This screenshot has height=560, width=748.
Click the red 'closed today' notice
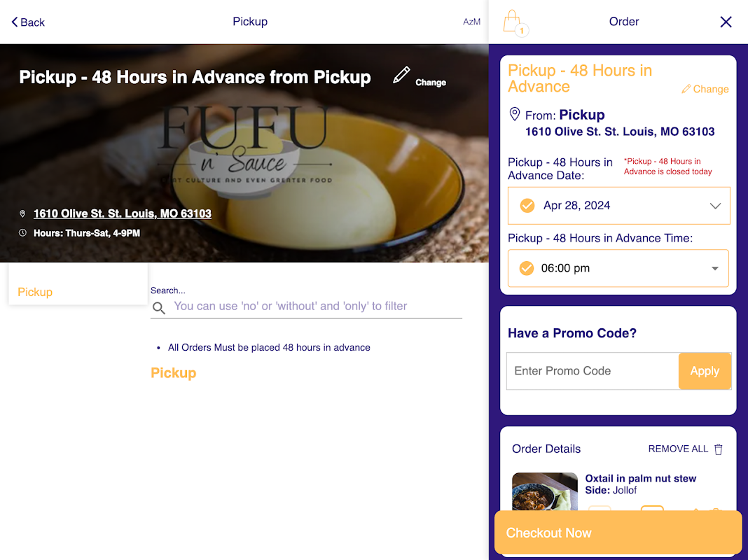[667, 167]
